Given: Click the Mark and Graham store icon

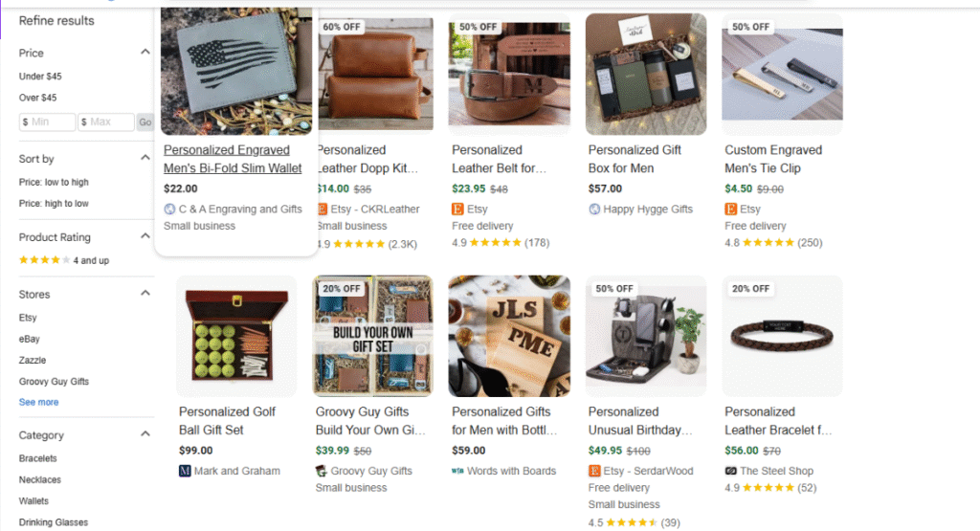Looking at the screenshot, I should 185,471.
